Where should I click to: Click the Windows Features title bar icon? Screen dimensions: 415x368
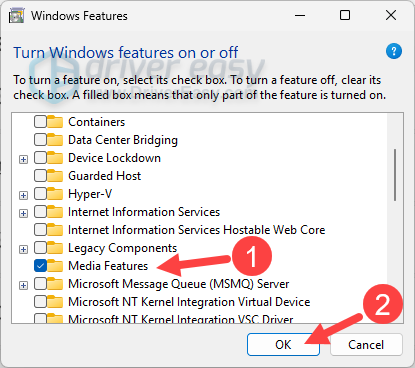17,16
